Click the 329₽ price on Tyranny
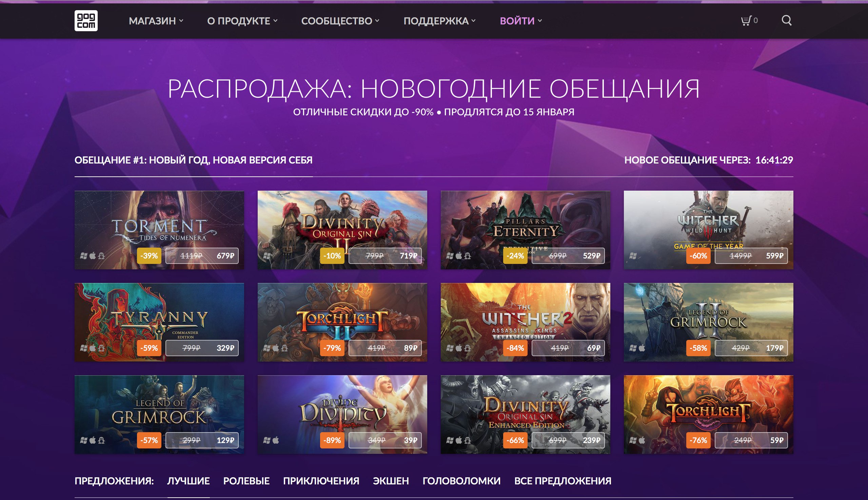The image size is (868, 500). click(x=202, y=348)
